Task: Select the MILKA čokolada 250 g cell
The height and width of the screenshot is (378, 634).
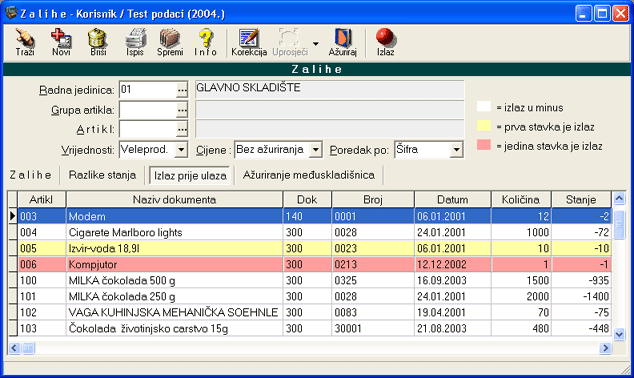Action: click(174, 296)
